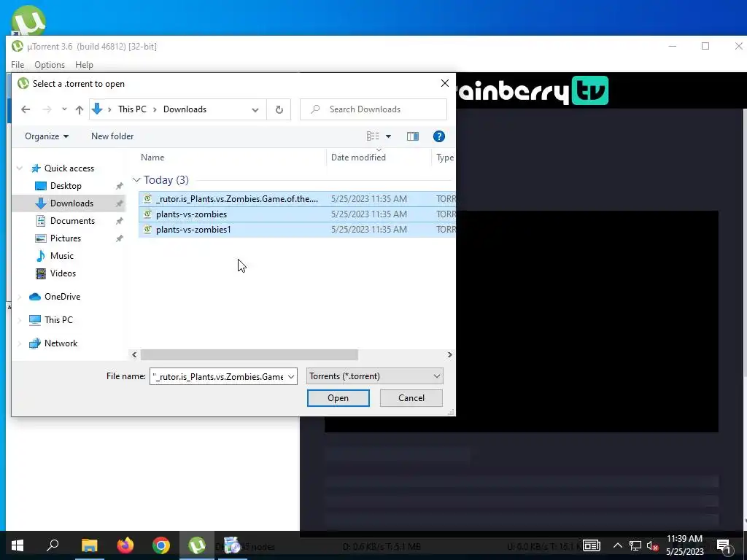Open the Torrents (*.torrent) filter dropdown
Image resolution: width=747 pixels, height=560 pixels.
click(375, 376)
